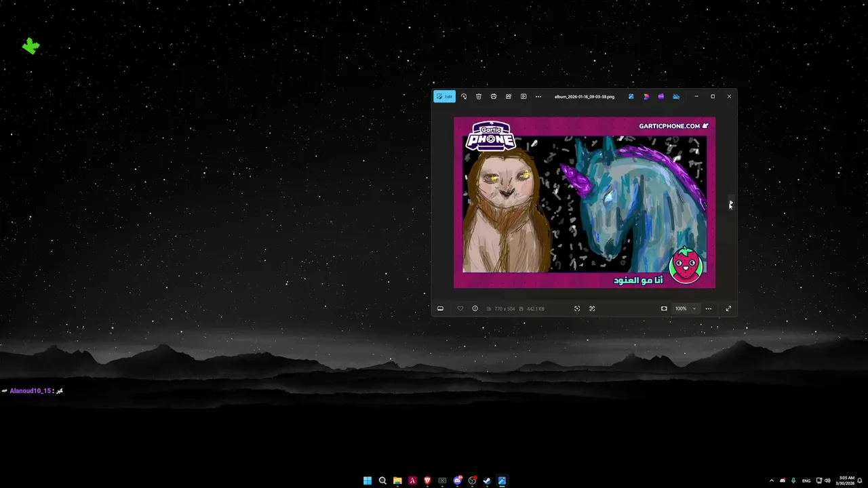Click the red tray icon beside the chevron
The height and width of the screenshot is (488, 868).
pyautogui.click(x=783, y=481)
